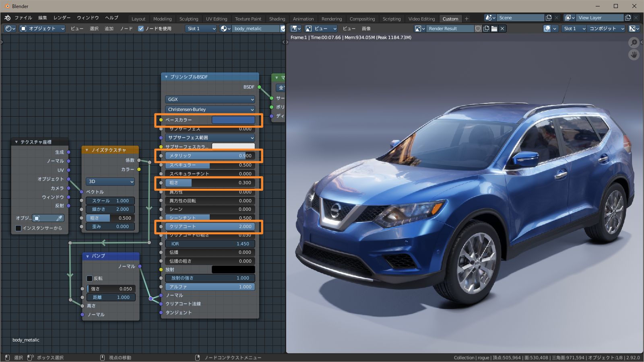Expand the サブサーフェス範囲 dropdown

coord(210,138)
